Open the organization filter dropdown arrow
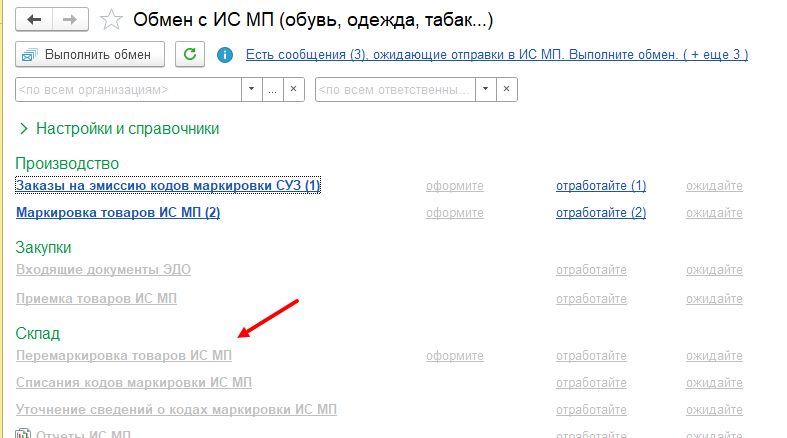The image size is (787, 438). (x=251, y=89)
